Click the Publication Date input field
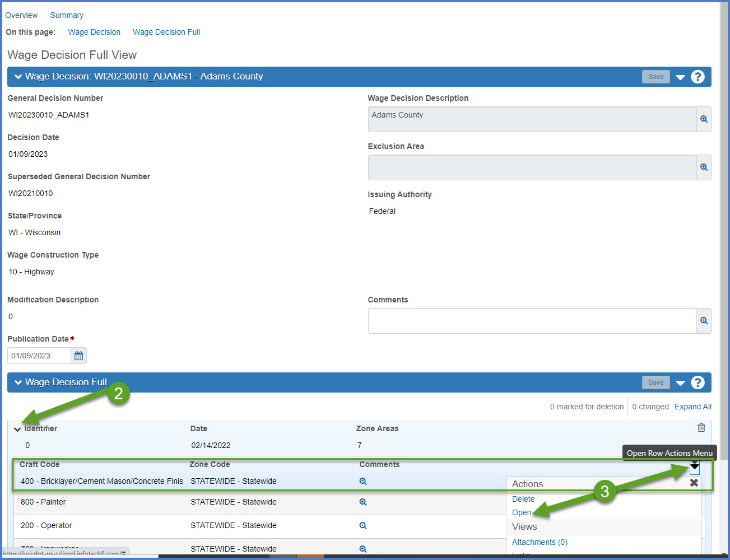730x560 pixels. point(39,356)
